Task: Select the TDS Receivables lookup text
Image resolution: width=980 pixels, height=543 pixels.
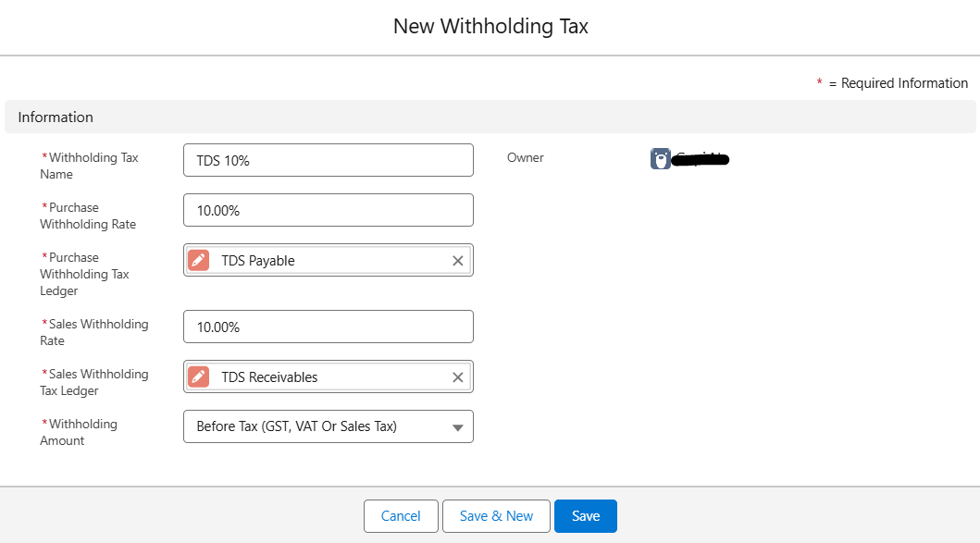Action: [269, 377]
